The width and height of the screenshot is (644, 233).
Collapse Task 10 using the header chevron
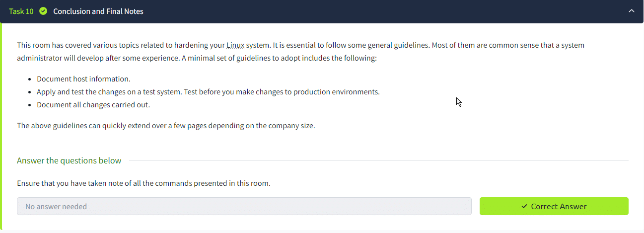coord(632,11)
